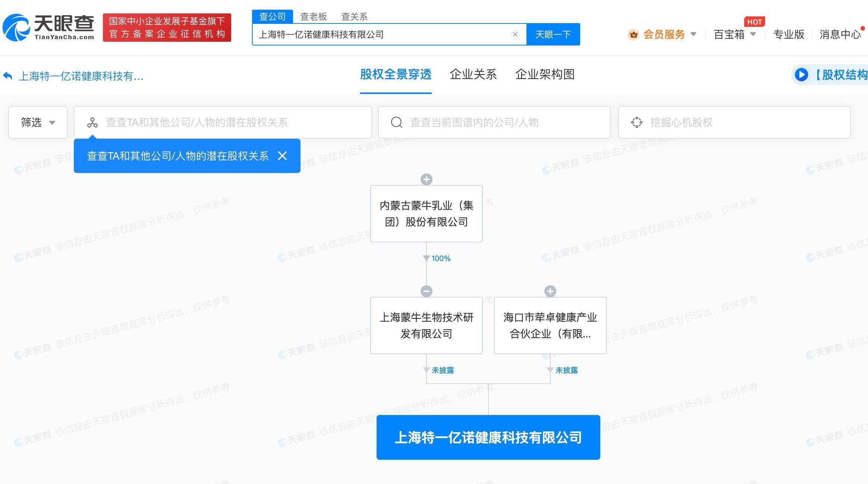Clear the company search box text
This screenshot has width=868, height=484.
515,34
